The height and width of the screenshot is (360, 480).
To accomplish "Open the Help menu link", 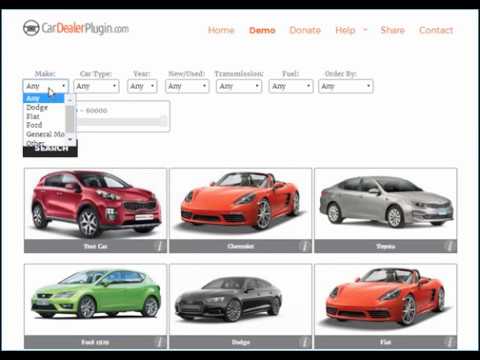I will [x=345, y=30].
